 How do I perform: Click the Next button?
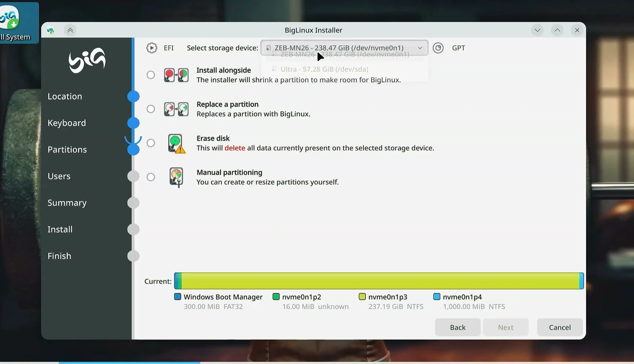(x=506, y=327)
